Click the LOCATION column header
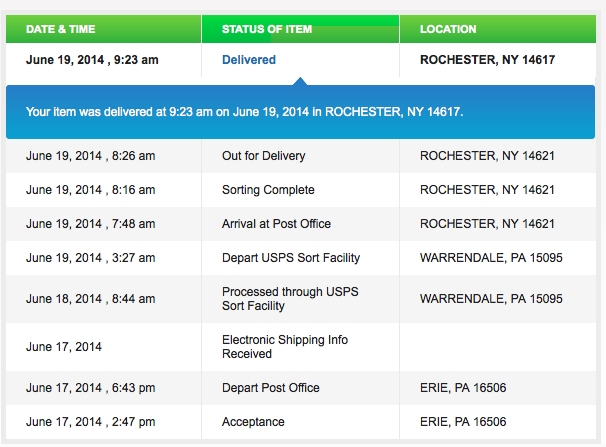The height and width of the screenshot is (447, 606). tap(448, 29)
